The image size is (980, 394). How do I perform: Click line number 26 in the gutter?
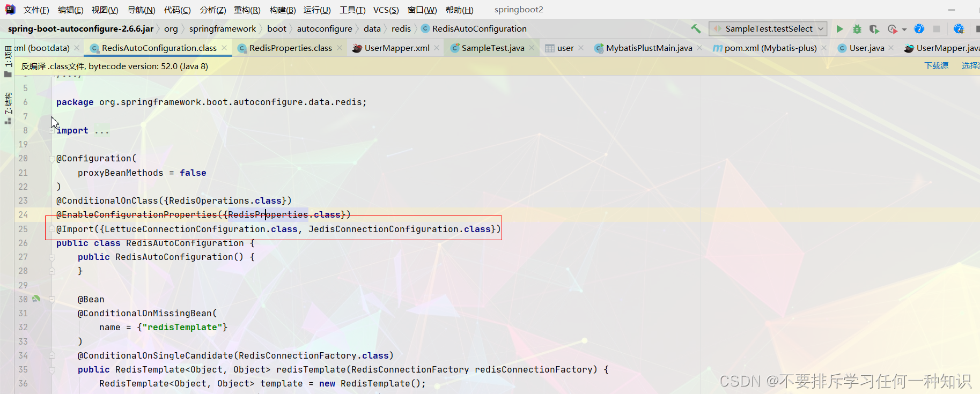tap(23, 243)
